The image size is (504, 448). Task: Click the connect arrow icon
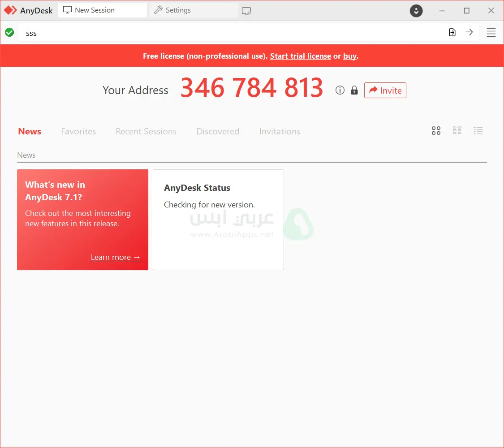pos(469,32)
